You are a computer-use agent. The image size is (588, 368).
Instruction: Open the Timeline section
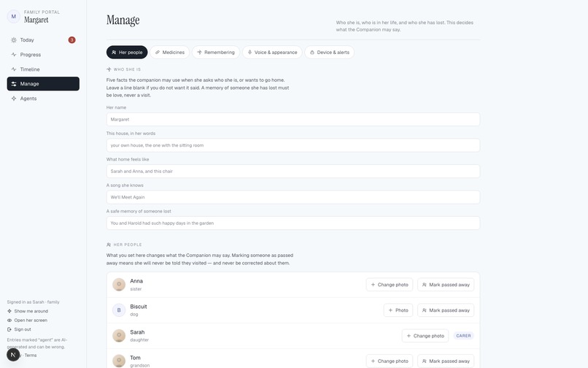coord(43,69)
